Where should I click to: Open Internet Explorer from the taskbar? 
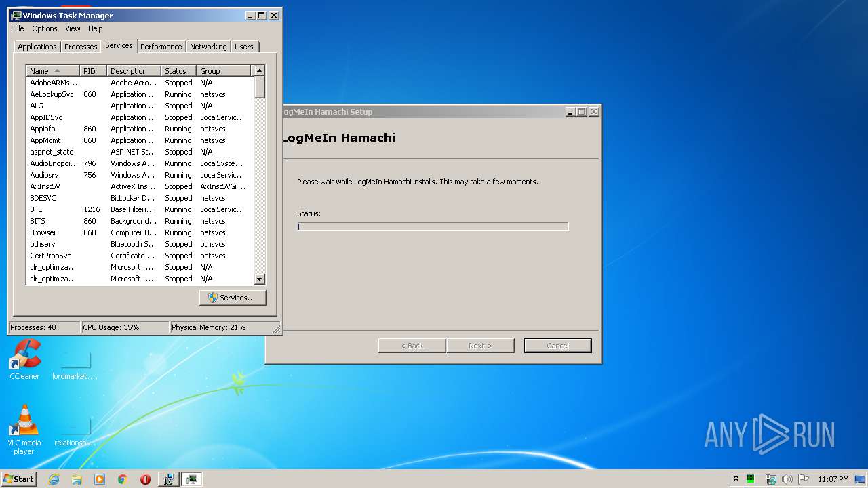54,479
